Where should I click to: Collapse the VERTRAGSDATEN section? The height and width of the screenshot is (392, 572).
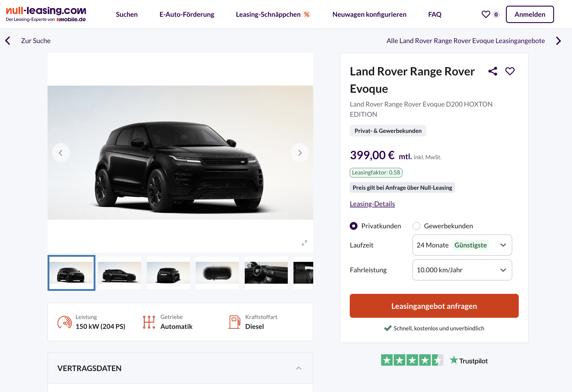click(299, 368)
